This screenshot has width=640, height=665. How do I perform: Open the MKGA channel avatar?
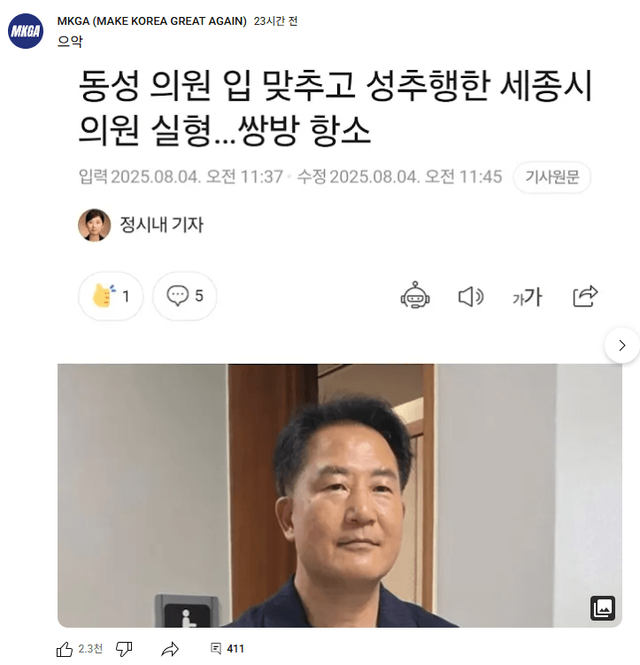tap(25, 31)
